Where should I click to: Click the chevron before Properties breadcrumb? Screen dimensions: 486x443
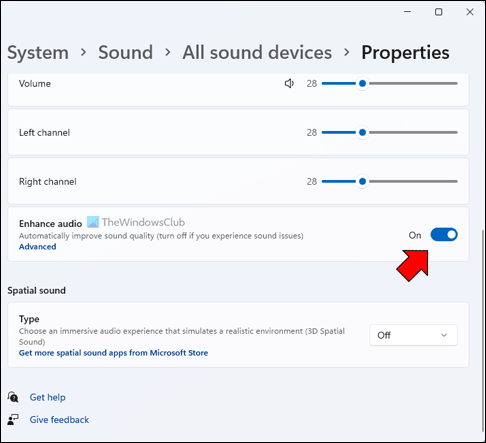point(347,52)
